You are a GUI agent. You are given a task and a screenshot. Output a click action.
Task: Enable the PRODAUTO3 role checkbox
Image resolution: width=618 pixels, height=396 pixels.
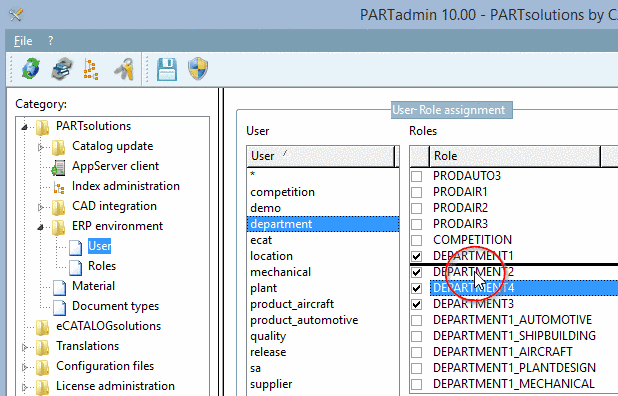tap(417, 176)
